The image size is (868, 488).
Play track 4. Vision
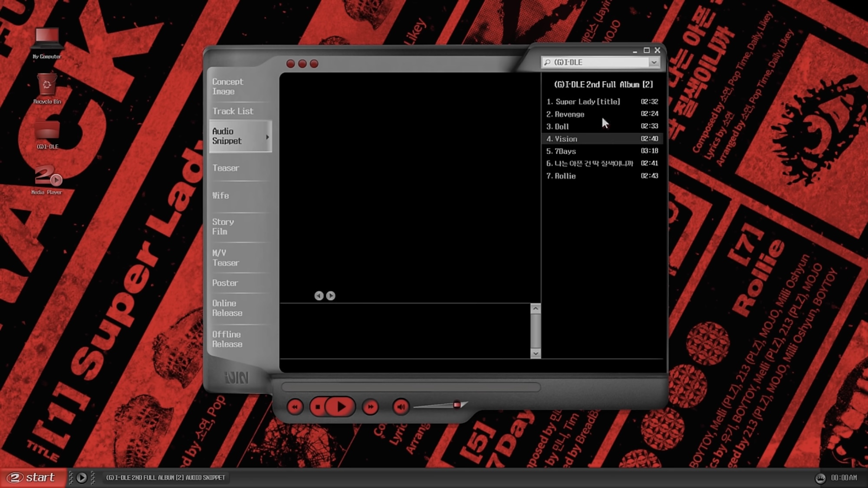pyautogui.click(x=602, y=139)
